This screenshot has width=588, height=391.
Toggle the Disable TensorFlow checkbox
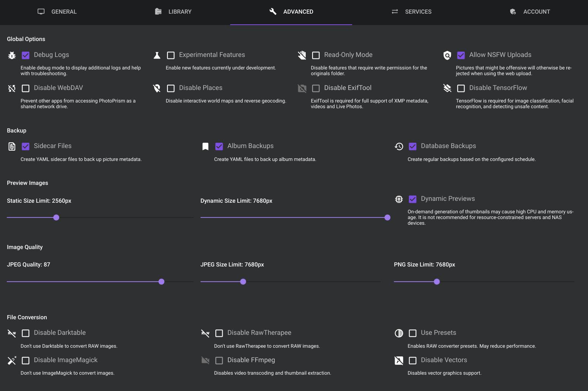[x=461, y=88]
